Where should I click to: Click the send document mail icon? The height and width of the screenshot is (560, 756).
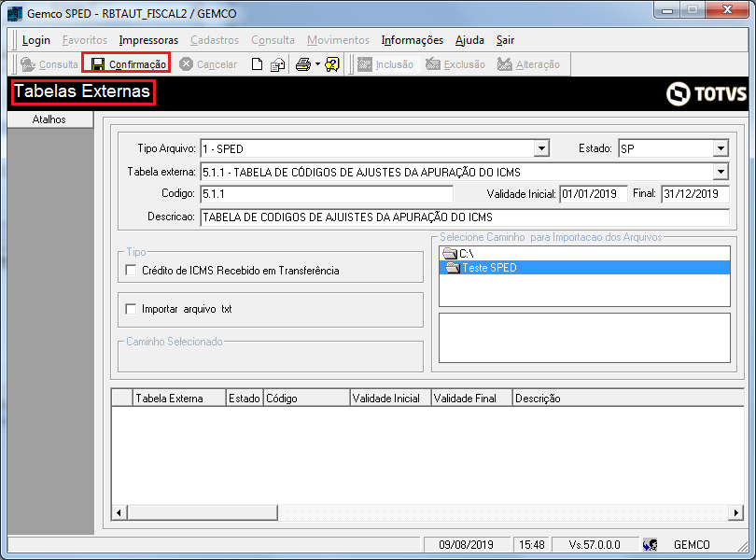[x=278, y=64]
